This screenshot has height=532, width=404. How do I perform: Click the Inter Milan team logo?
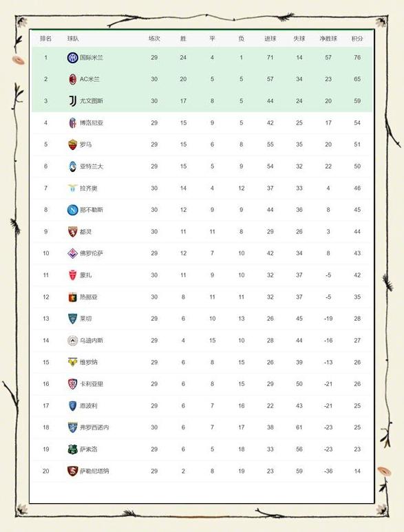click(72, 58)
